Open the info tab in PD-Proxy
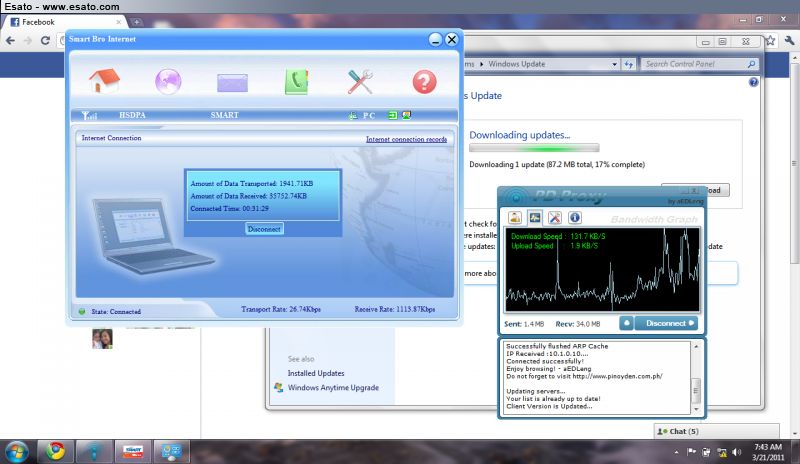Image resolution: width=800 pixels, height=464 pixels. [x=574, y=218]
